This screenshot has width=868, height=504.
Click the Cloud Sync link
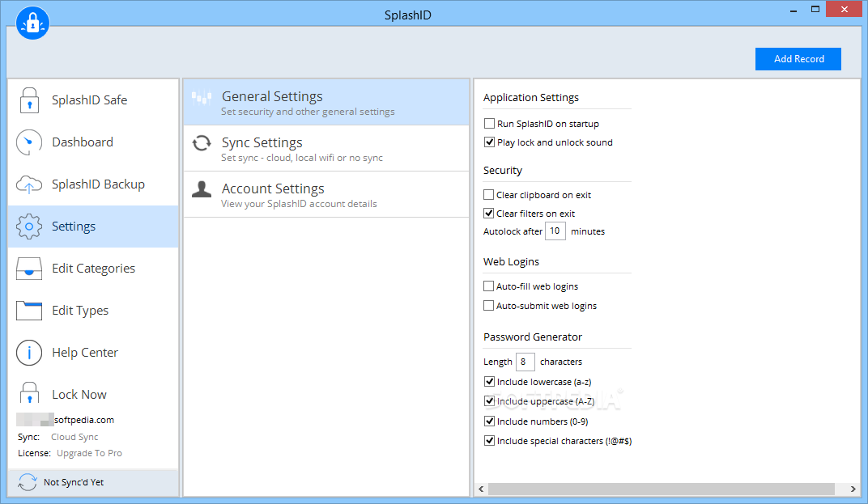pos(74,437)
